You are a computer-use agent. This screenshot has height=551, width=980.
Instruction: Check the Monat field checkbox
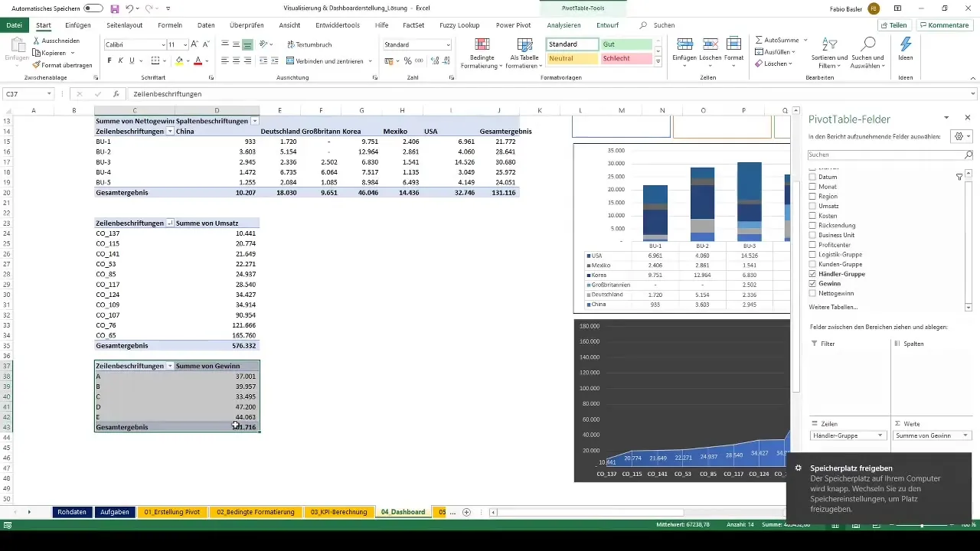813,187
